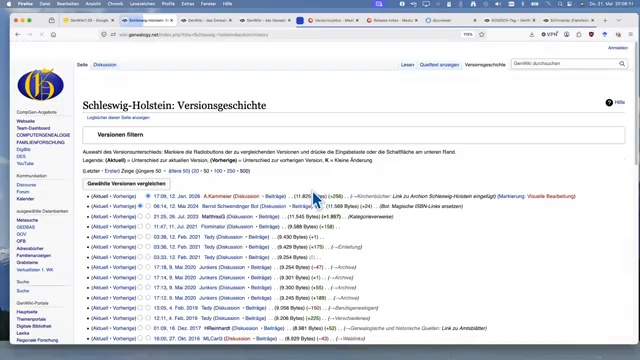
Task: Open the extensions icon in toolbar
Action: [579, 35]
